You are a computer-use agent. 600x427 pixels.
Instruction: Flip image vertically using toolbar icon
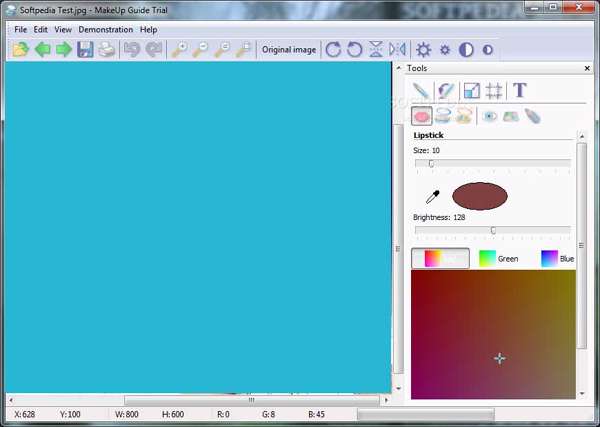[376, 49]
